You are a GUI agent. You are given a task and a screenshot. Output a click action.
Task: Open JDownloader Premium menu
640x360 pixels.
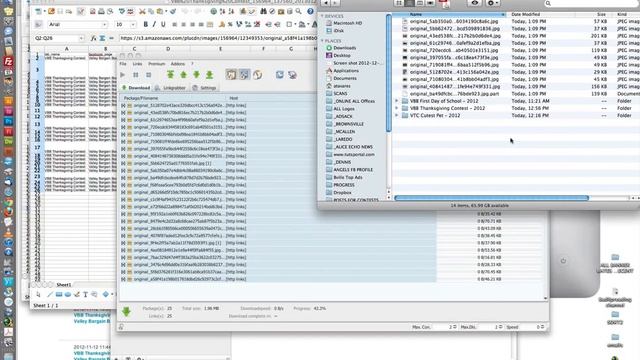pos(156,64)
